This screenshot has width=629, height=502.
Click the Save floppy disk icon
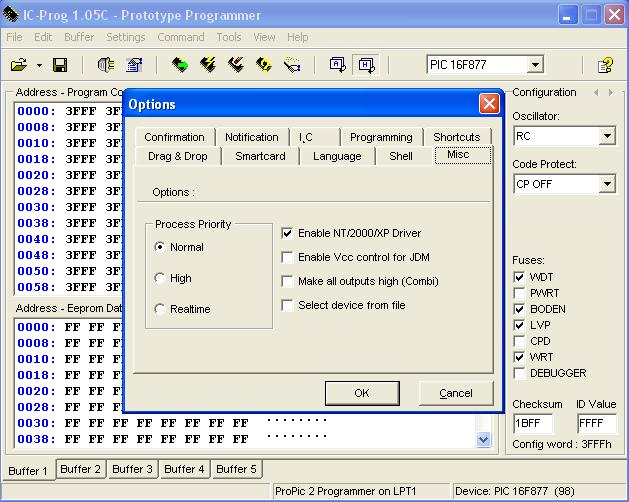[x=60, y=65]
